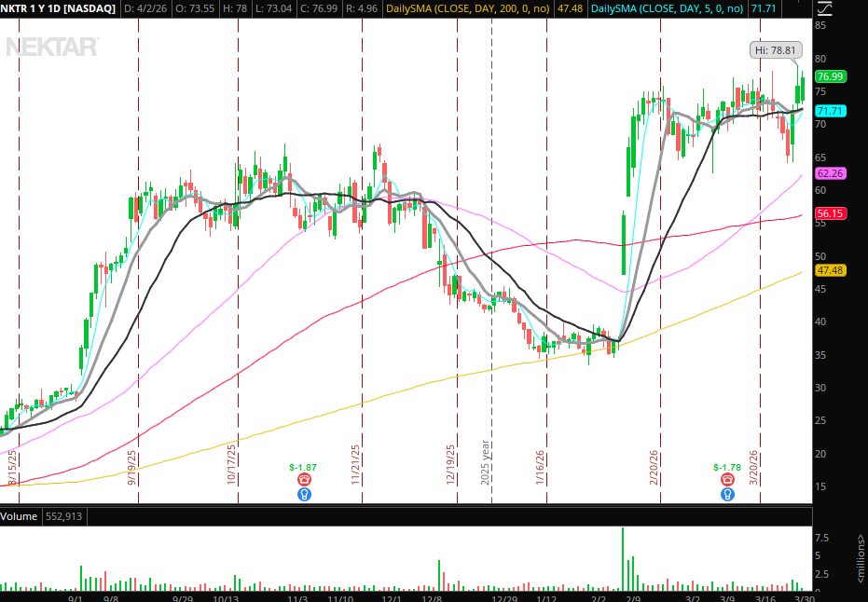Click the Volume panel label
868x602 pixels.
click(x=21, y=515)
